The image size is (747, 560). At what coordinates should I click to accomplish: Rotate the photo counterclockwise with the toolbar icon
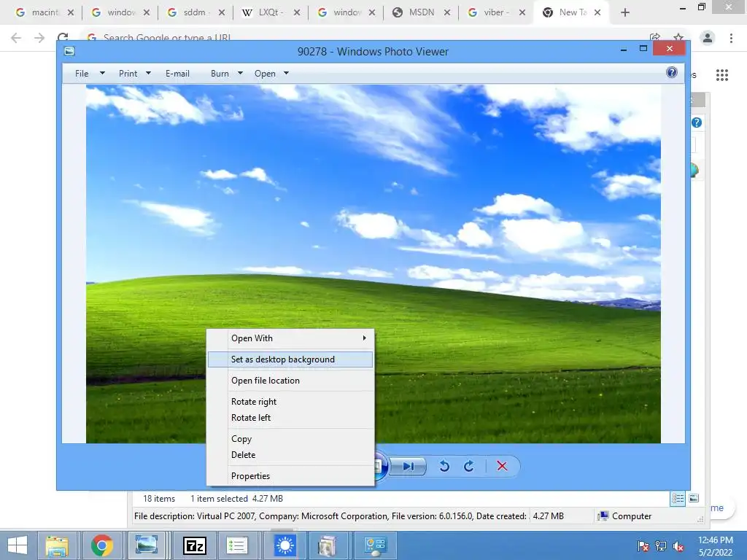pos(444,466)
